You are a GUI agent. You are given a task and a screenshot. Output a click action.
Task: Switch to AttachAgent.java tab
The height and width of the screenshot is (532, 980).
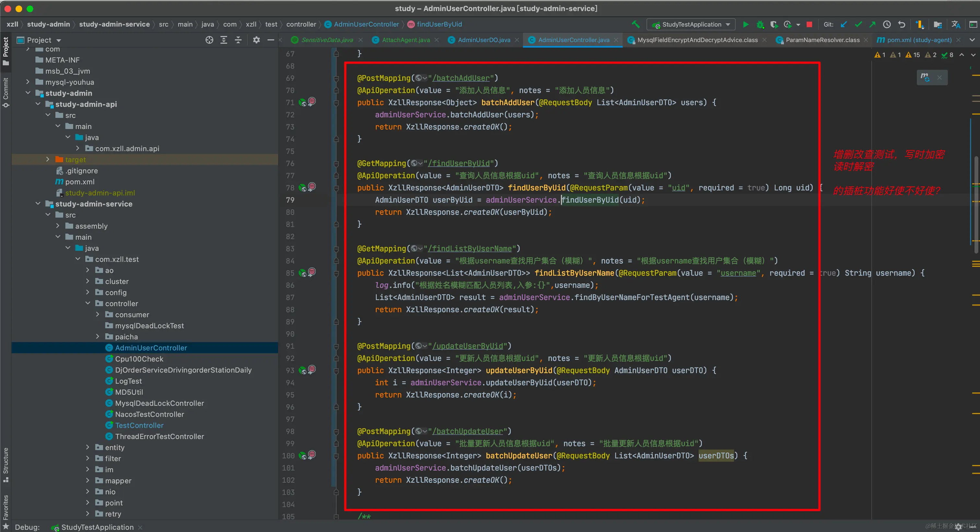tap(405, 40)
